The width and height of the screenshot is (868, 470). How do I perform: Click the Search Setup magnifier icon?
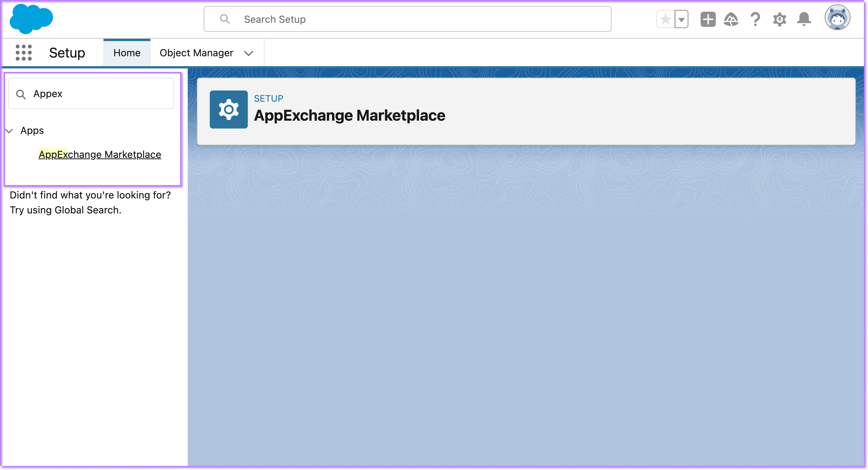225,19
